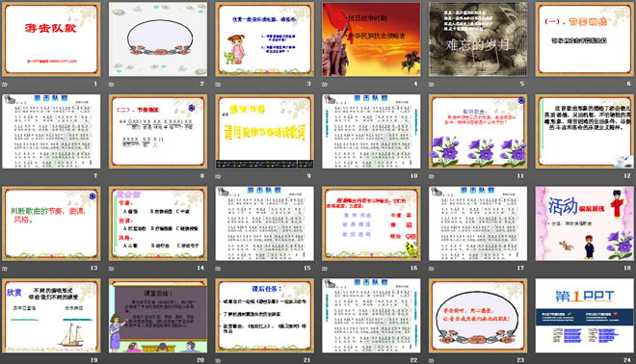This screenshot has width=636, height=364.
Task: Click the animation star under slide 5
Action: pos(432,85)
